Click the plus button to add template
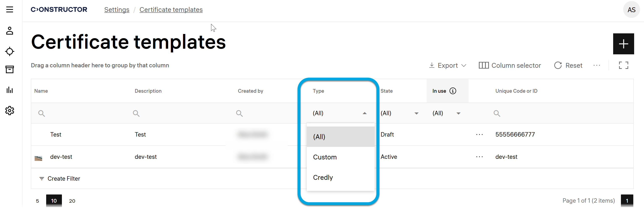 [x=623, y=44]
